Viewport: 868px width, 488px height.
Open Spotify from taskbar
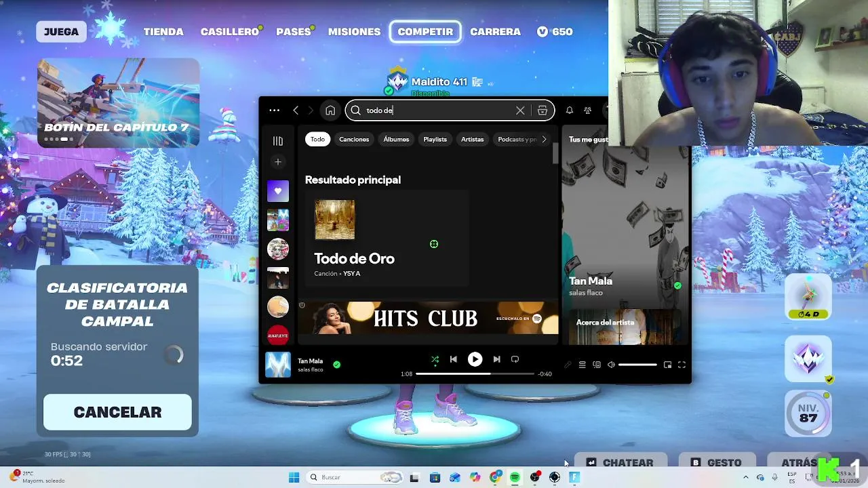(x=515, y=477)
